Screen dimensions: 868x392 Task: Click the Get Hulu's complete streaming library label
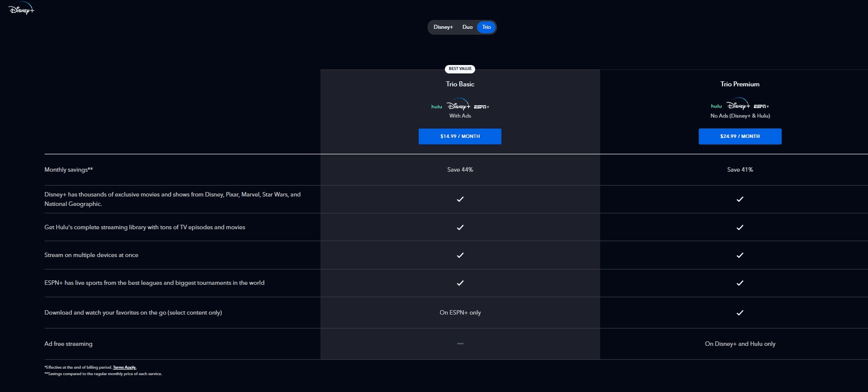(145, 227)
